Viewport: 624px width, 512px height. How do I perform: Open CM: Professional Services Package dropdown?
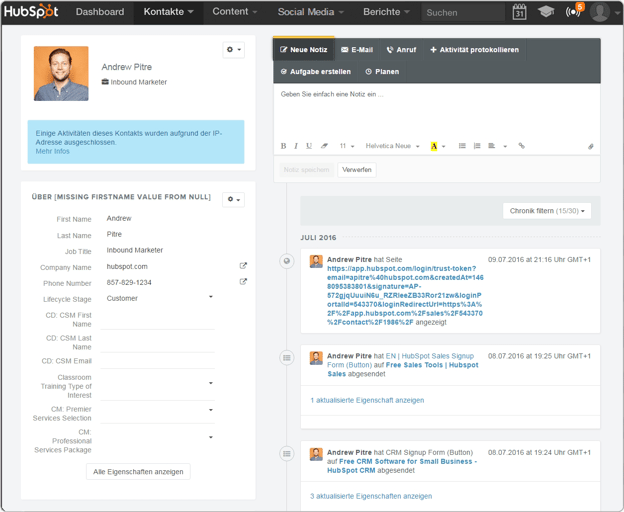click(x=158, y=440)
